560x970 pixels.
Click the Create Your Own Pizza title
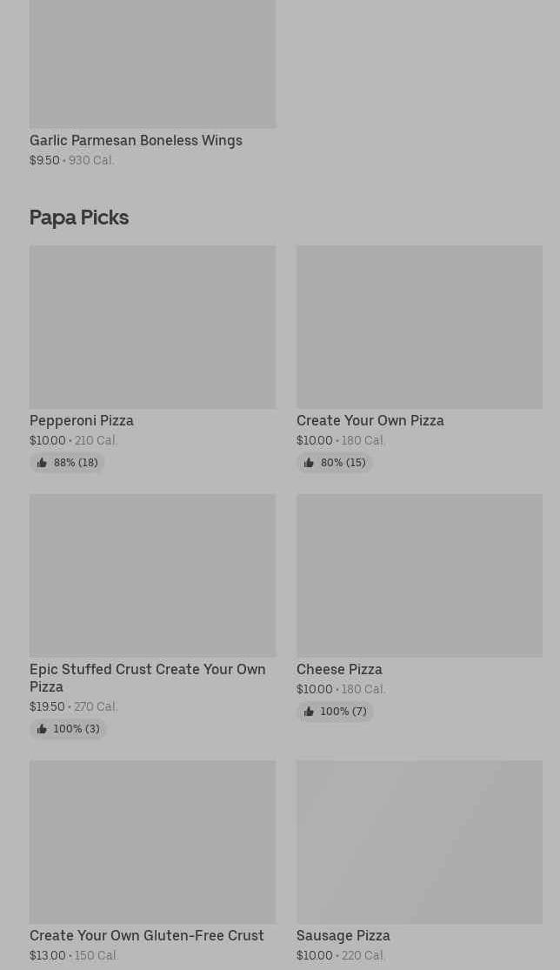point(370,420)
